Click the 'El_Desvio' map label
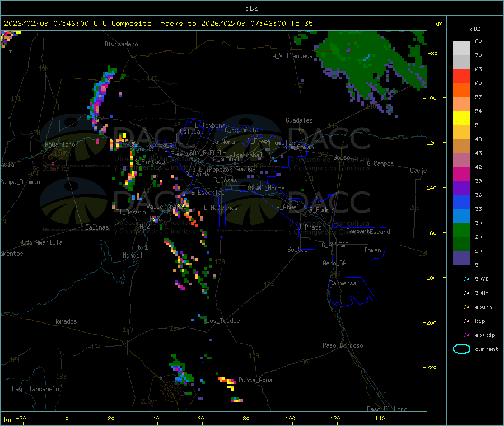Screen dimensions: 504x426 130,212
